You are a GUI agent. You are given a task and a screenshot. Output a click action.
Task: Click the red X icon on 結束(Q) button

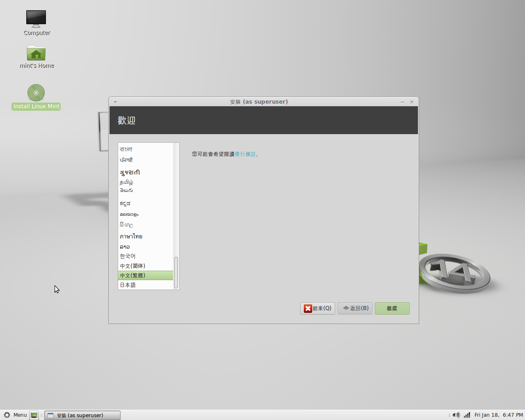pyautogui.click(x=308, y=308)
